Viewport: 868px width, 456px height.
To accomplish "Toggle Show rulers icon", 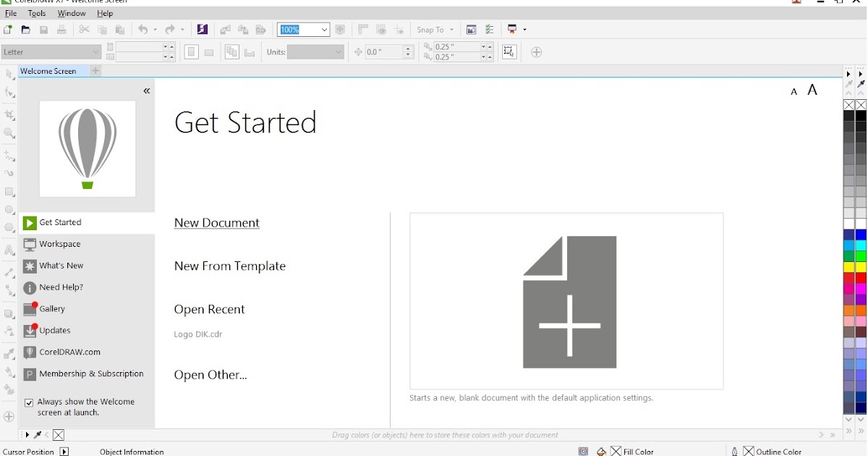I will [363, 30].
